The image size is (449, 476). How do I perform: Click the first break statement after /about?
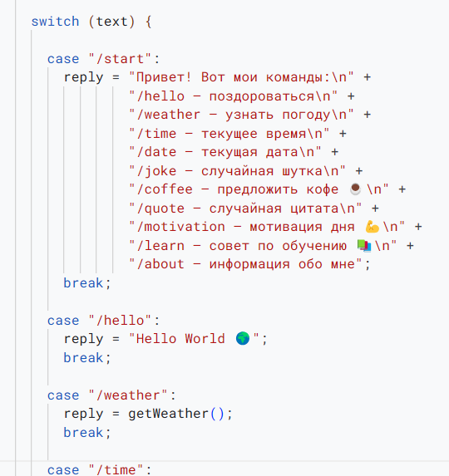click(x=87, y=283)
